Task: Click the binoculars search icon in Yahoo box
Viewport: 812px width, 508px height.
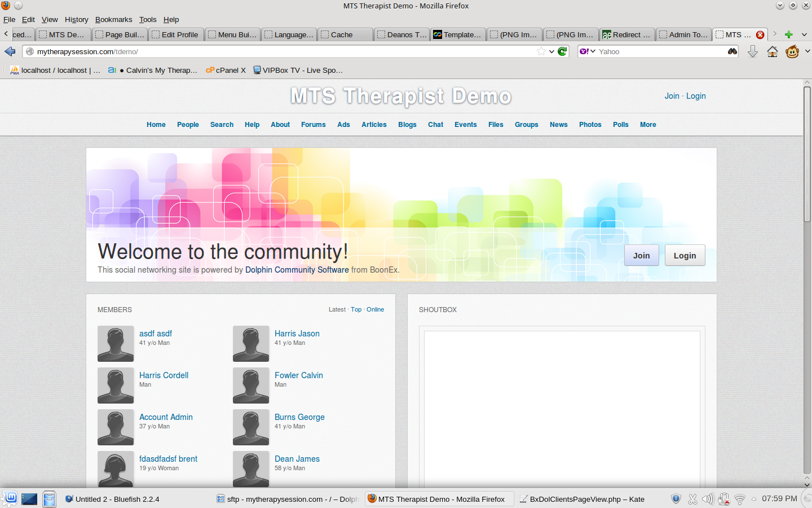Action: point(732,51)
